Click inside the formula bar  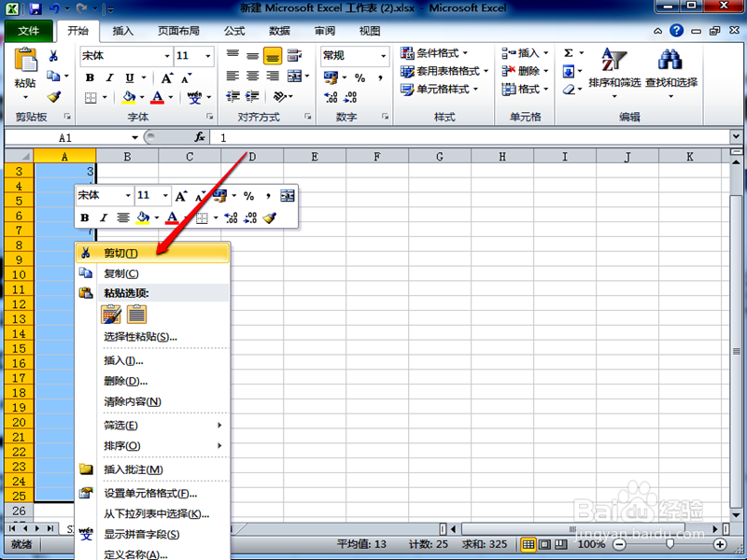pos(373,136)
